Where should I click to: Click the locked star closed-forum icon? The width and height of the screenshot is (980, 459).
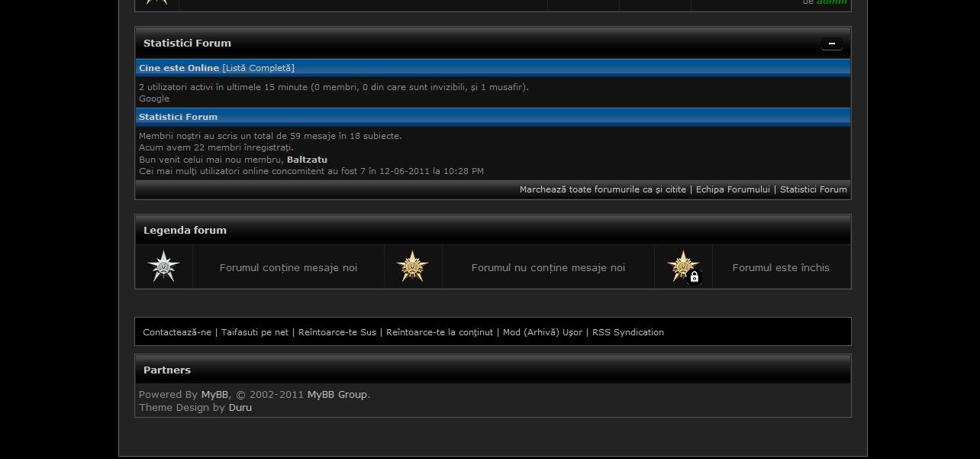tap(683, 267)
